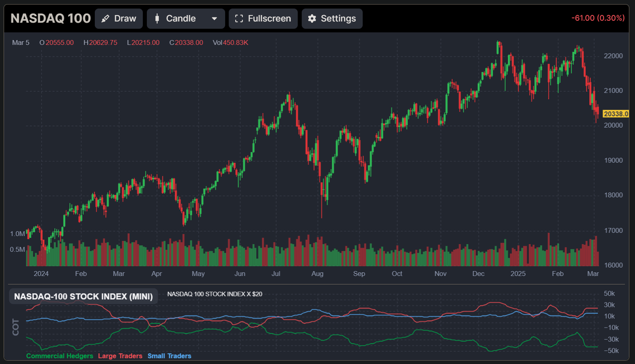This screenshot has height=364, width=635.
Task: Click the 2025 label on time axis
Action: point(518,274)
